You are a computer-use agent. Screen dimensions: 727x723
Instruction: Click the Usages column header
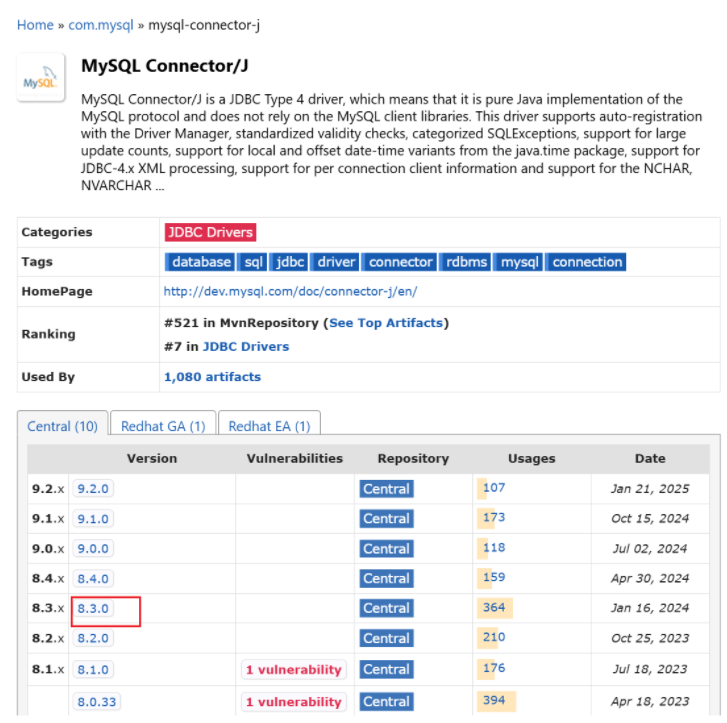tap(531, 458)
